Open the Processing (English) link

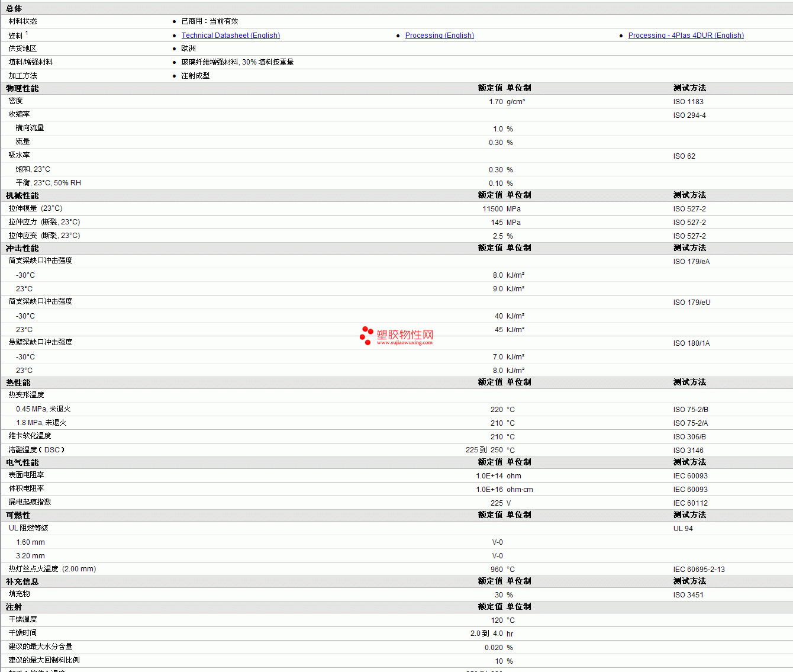[440, 36]
